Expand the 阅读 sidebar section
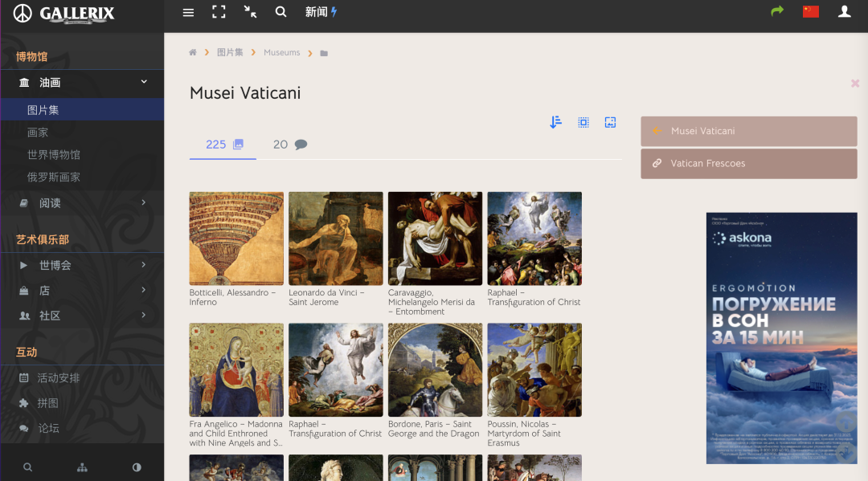The height and width of the screenshot is (481, 868). [82, 203]
